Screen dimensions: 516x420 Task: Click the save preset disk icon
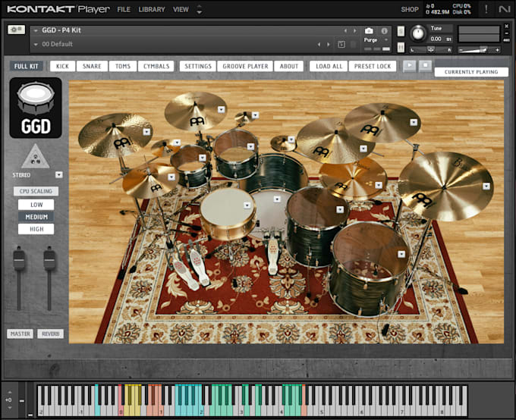click(x=341, y=44)
